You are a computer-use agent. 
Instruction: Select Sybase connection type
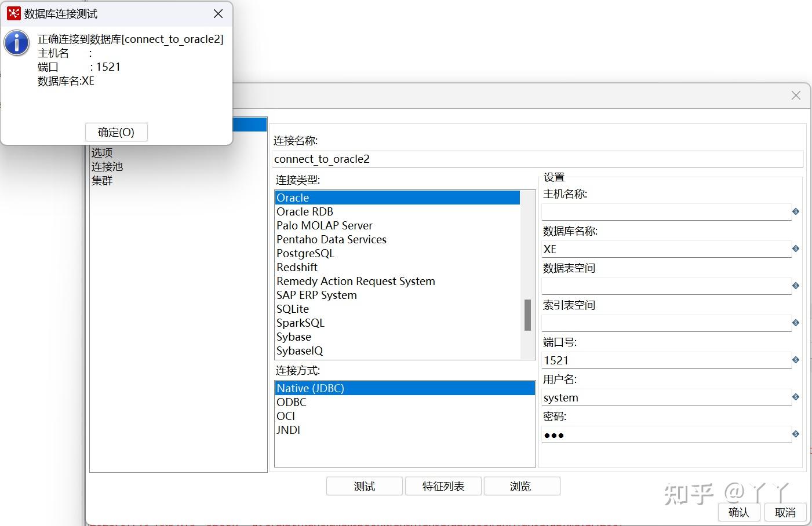398,337
